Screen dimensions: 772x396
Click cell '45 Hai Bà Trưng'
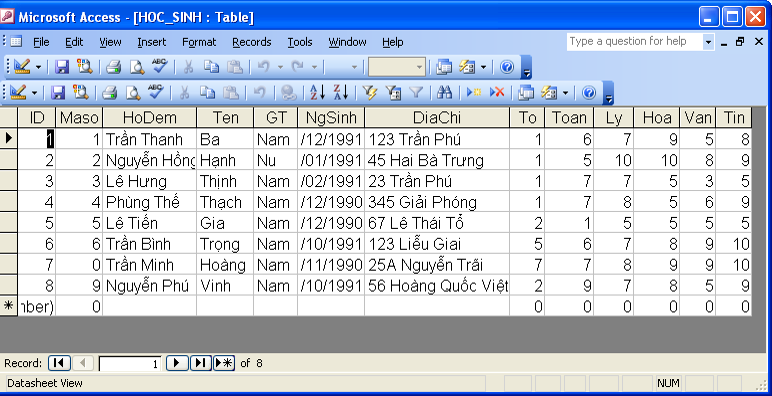[x=437, y=161]
